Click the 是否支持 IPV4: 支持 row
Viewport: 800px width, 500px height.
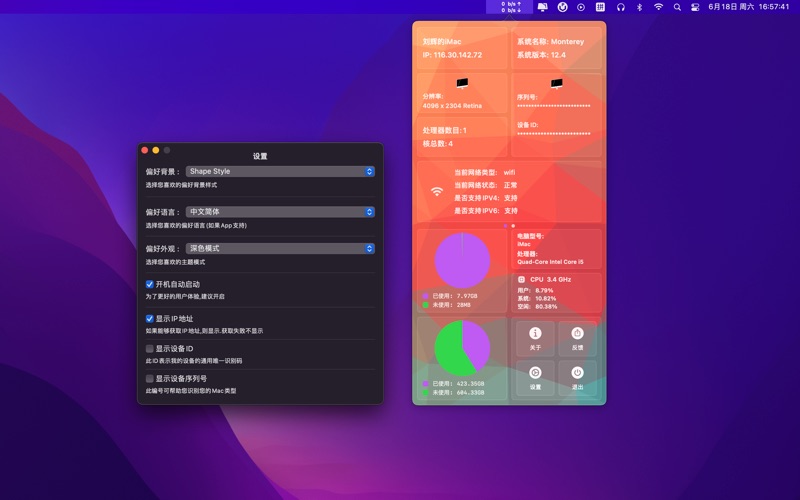point(486,198)
